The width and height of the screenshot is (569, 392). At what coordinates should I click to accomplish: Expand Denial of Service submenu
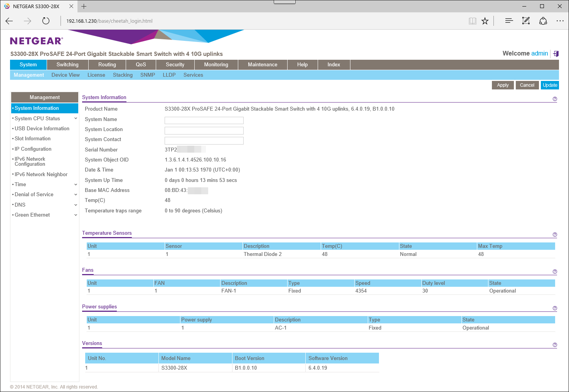point(76,195)
